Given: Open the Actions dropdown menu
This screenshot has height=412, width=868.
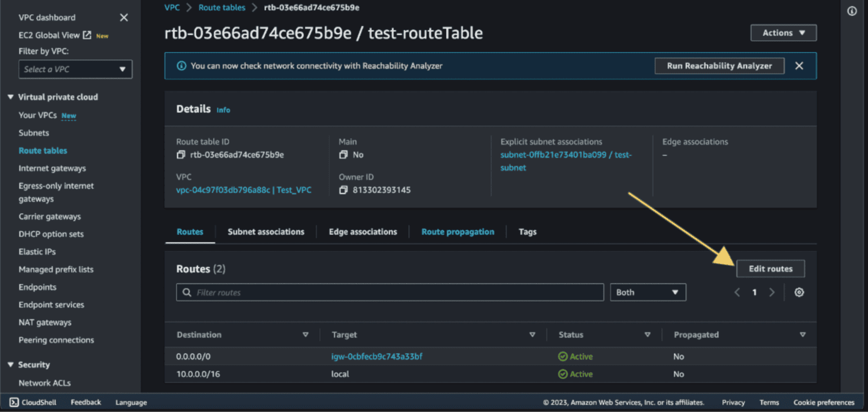Looking at the screenshot, I should point(783,33).
